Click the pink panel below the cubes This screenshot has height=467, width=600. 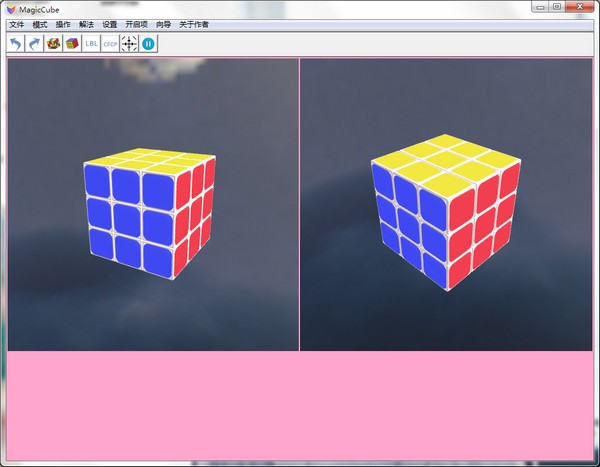[x=300, y=405]
